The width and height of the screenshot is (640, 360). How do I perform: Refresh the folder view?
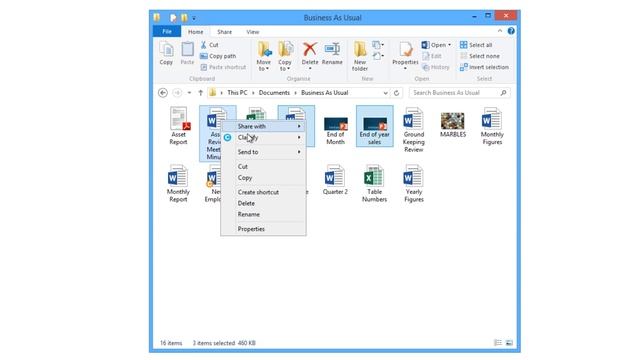(396, 93)
